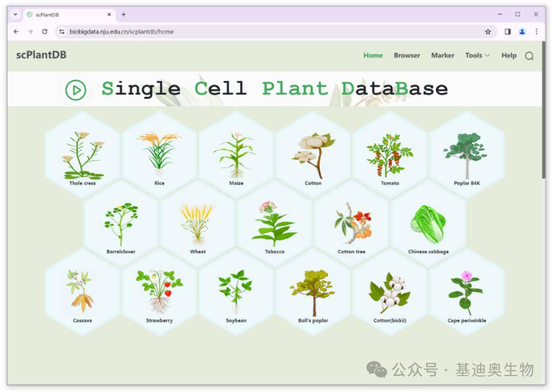Open the Home page link
The height and width of the screenshot is (392, 552).
coord(373,56)
